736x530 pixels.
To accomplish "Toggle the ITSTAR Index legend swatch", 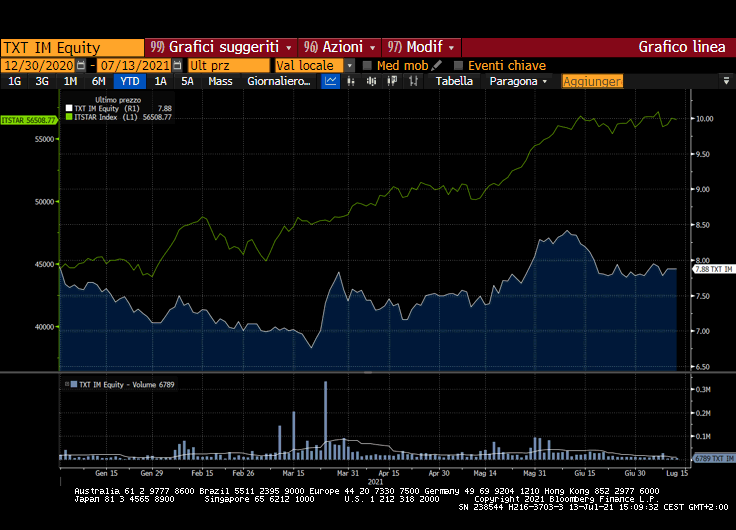I will coord(68,117).
